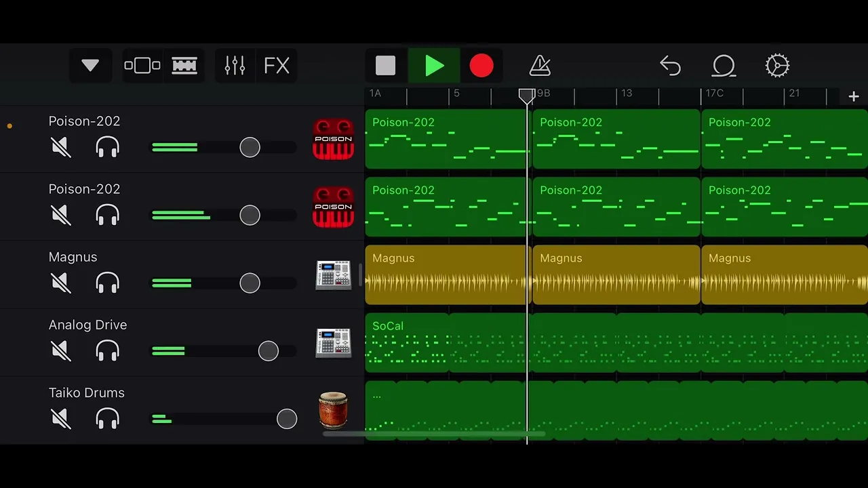868x488 pixels.
Task: Adjust the first Poison-202 volume slider
Action: click(x=250, y=147)
